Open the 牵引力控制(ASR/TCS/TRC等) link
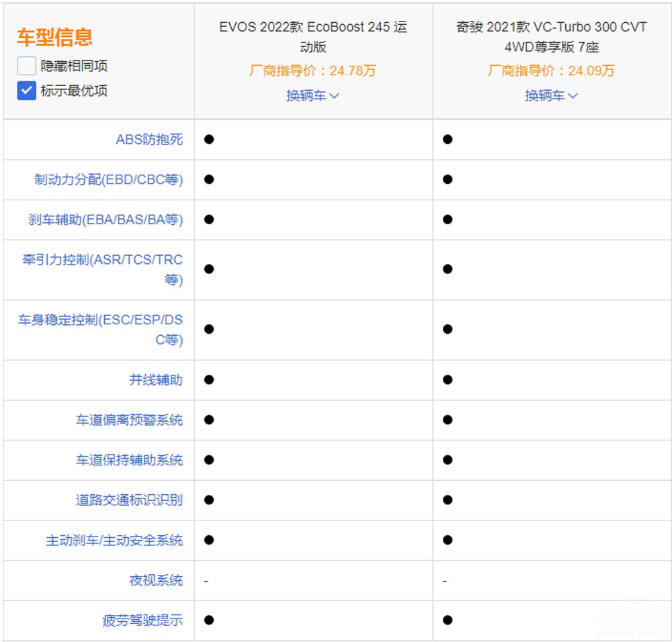Image resolution: width=672 pixels, height=642 pixels. pyautogui.click(x=103, y=269)
